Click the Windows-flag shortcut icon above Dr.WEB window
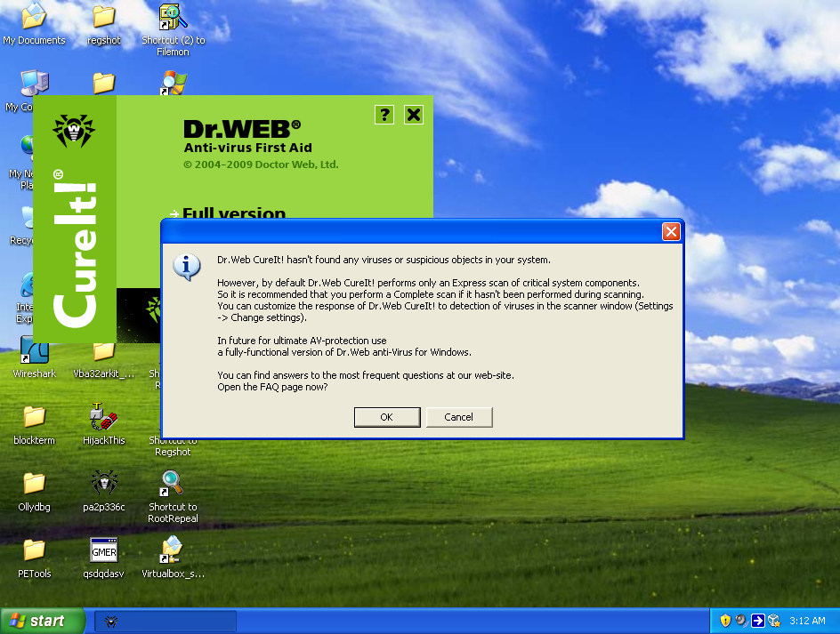 pos(173,83)
